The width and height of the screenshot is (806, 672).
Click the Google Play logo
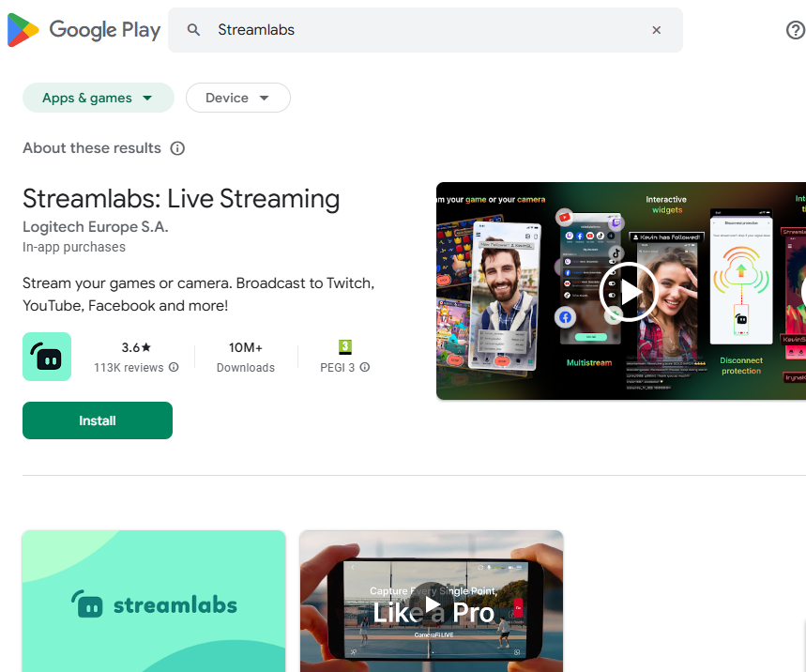click(84, 30)
